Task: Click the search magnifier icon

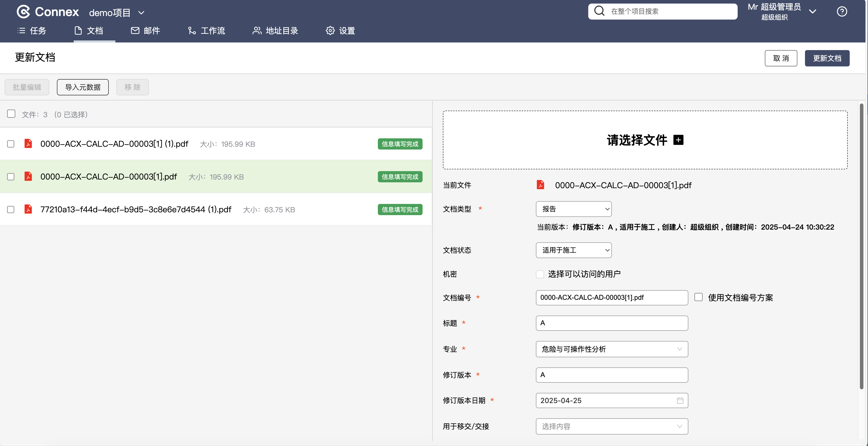Action: click(x=599, y=11)
